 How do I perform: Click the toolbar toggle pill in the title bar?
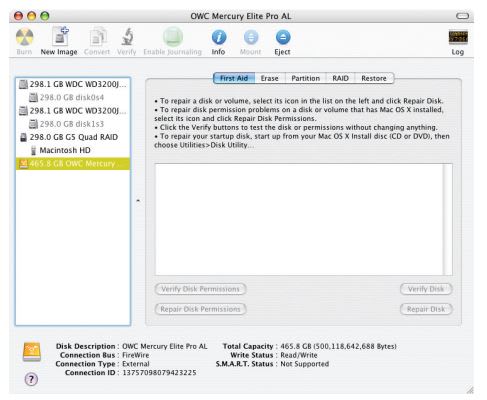pyautogui.click(x=463, y=16)
